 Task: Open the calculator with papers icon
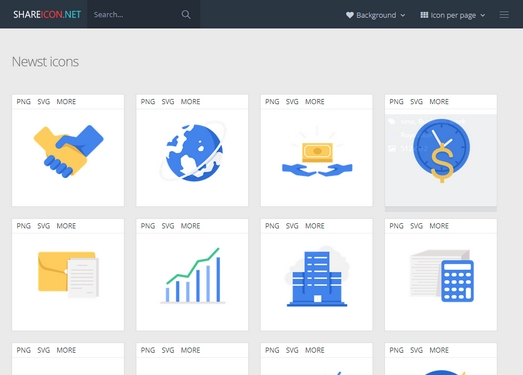click(x=442, y=276)
